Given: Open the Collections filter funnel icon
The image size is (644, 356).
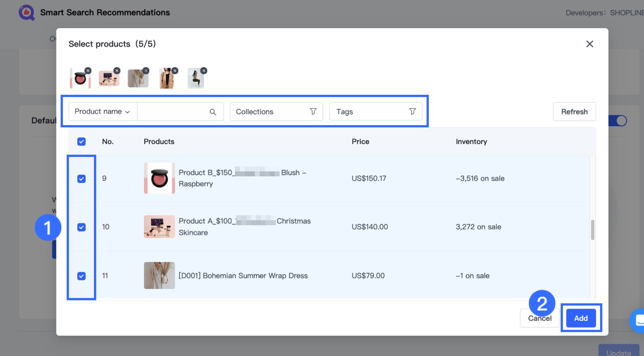Looking at the screenshot, I should (x=313, y=111).
